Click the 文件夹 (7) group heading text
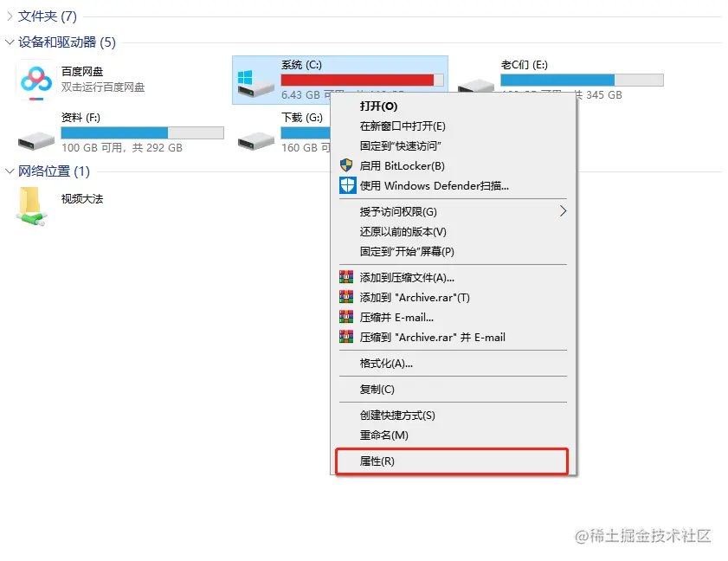The height and width of the screenshot is (561, 728). tap(48, 16)
